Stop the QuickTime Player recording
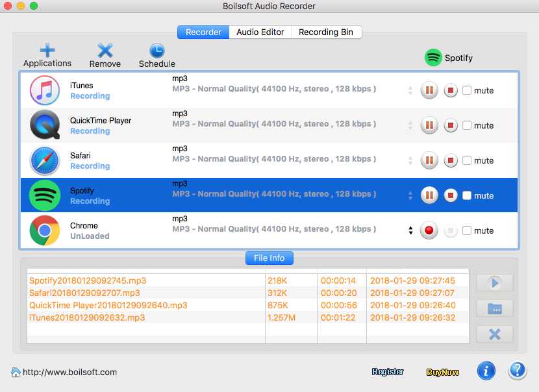This screenshot has height=392, width=539. click(x=451, y=125)
